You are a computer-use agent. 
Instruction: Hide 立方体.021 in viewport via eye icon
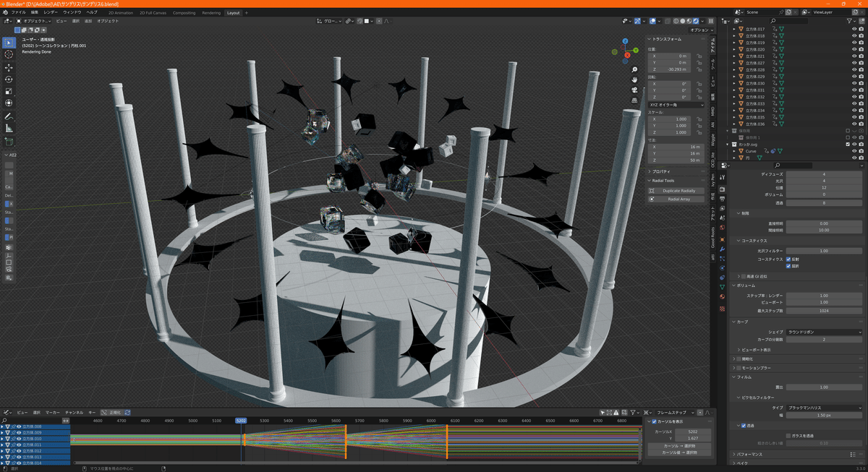click(x=855, y=56)
